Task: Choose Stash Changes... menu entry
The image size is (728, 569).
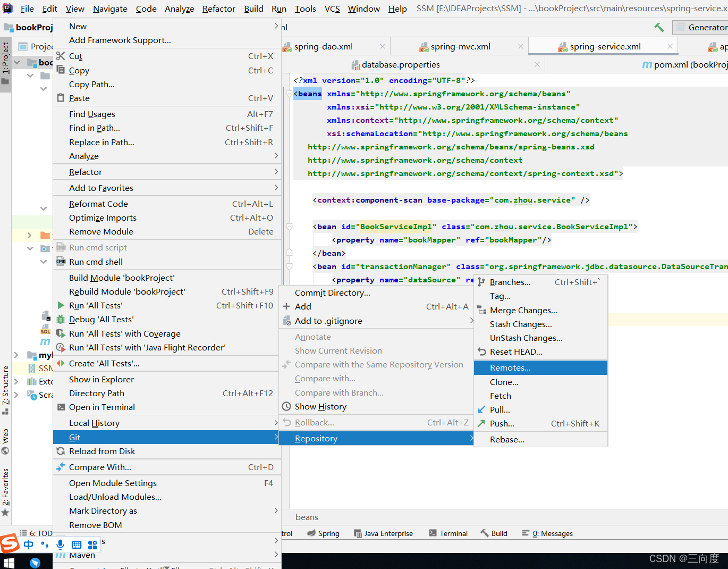Action: [540, 324]
